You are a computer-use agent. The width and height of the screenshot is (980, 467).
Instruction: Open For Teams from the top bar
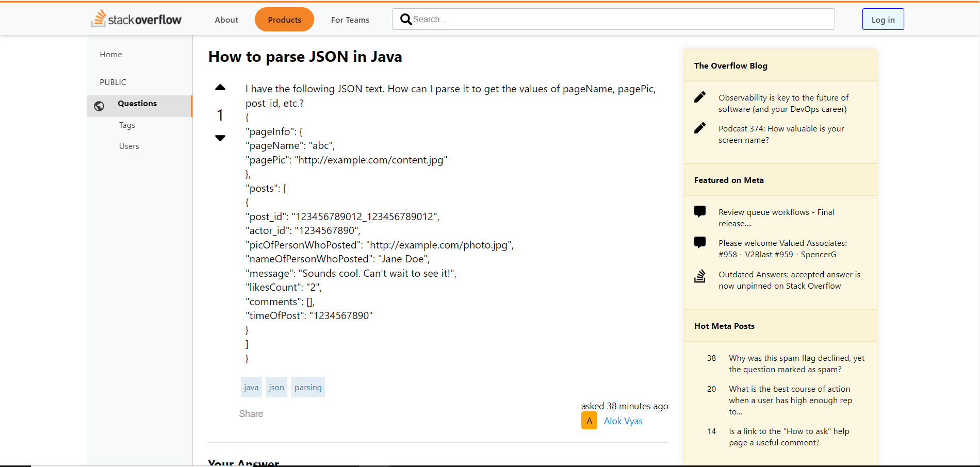pos(350,20)
